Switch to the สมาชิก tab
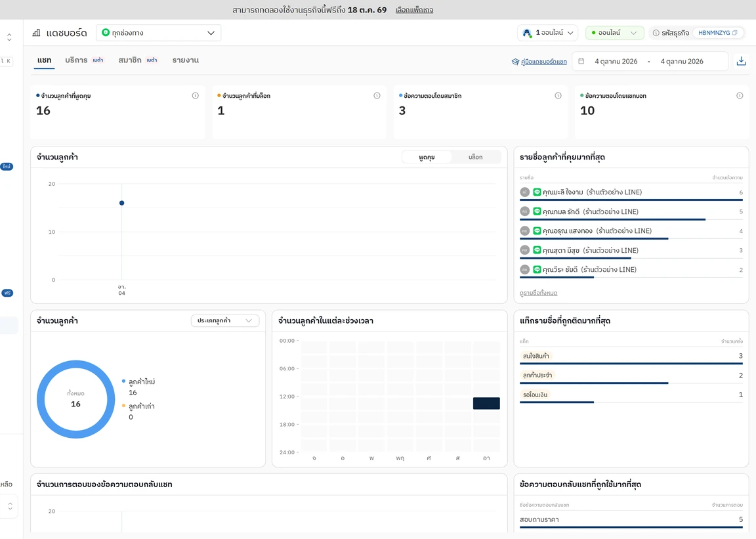 pyautogui.click(x=138, y=60)
